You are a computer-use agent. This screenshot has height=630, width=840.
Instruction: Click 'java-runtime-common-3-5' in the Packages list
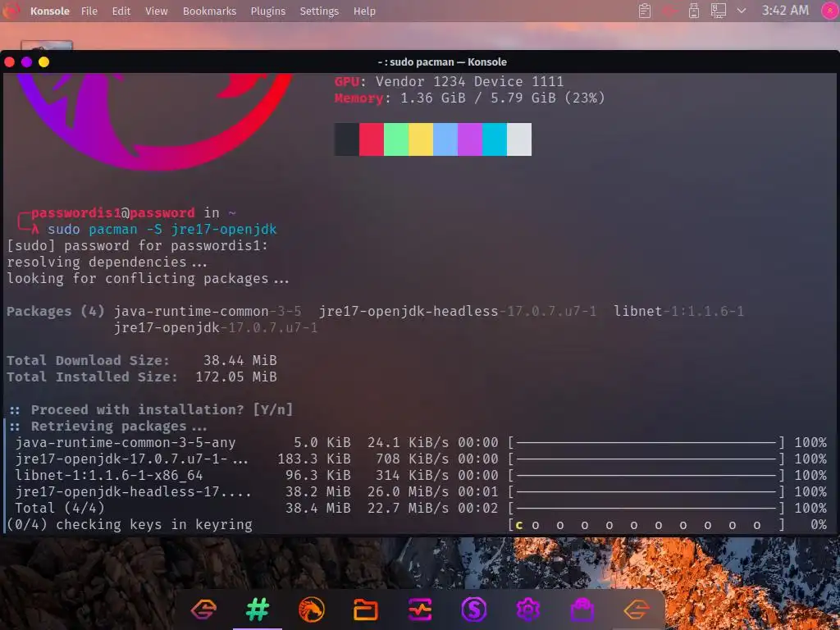208,311
